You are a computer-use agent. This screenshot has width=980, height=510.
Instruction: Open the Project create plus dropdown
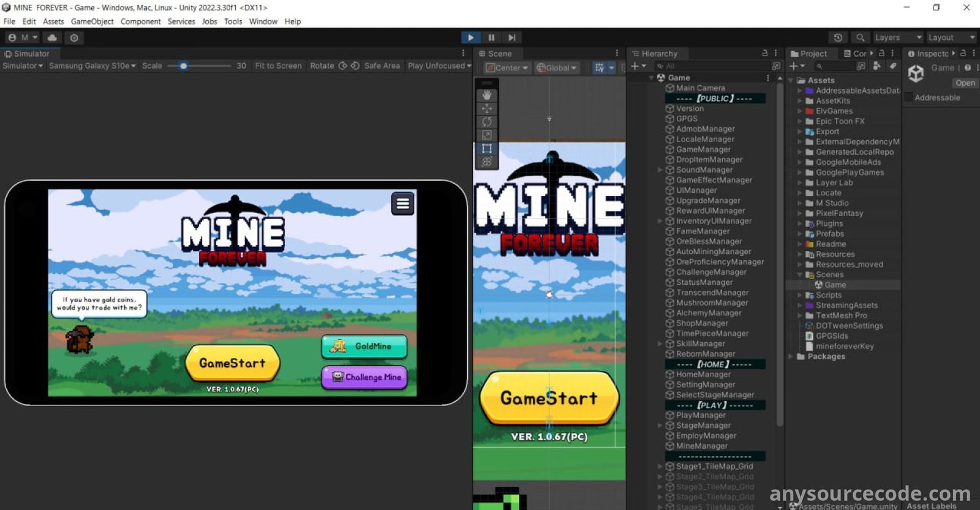(797, 66)
